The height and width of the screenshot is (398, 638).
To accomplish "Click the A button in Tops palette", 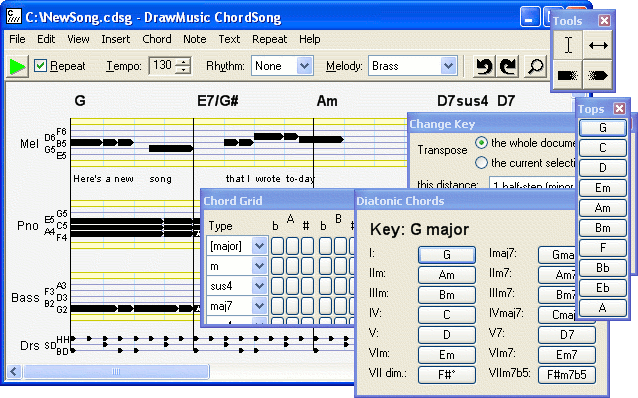I will coord(603,307).
